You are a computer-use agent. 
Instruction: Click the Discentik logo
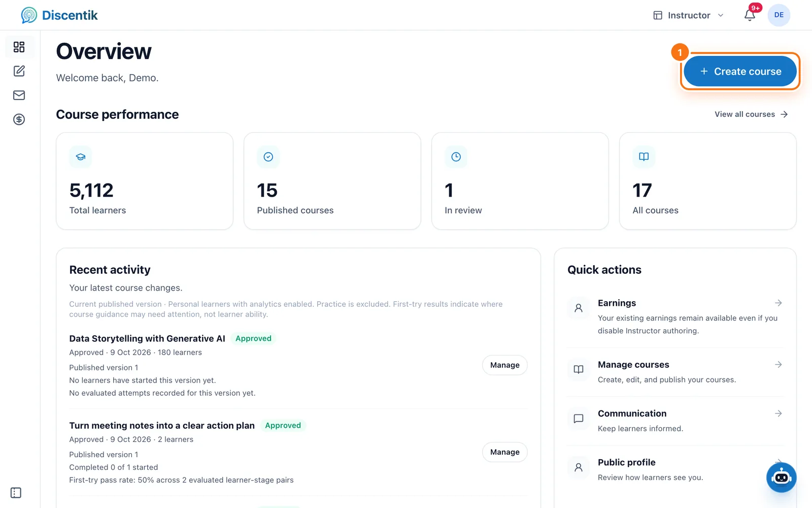59,15
